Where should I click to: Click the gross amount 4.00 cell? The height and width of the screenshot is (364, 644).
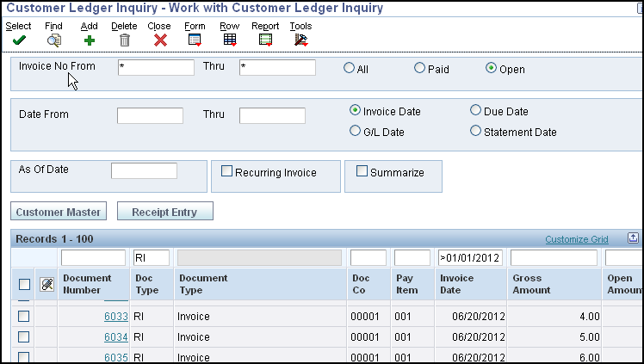tap(554, 317)
